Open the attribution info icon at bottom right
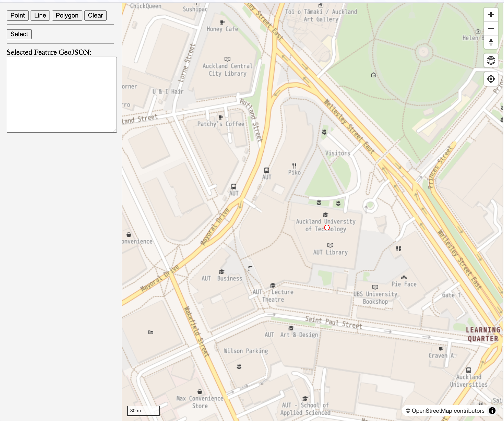Viewport: 504px width, 421px height. (x=492, y=411)
